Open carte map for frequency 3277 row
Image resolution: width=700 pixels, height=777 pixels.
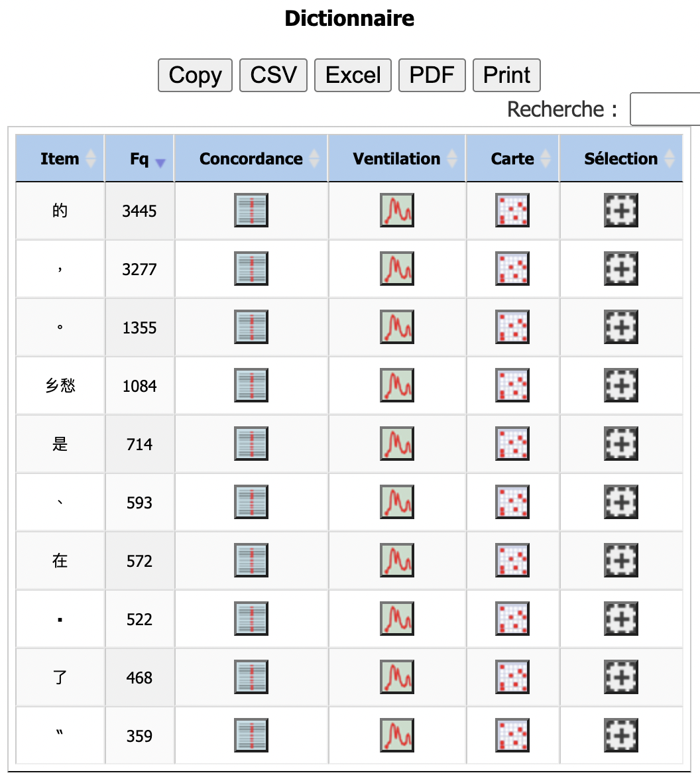point(512,269)
